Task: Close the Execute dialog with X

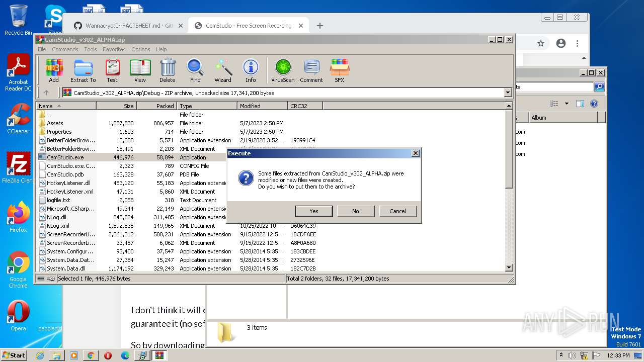Action: [415, 153]
